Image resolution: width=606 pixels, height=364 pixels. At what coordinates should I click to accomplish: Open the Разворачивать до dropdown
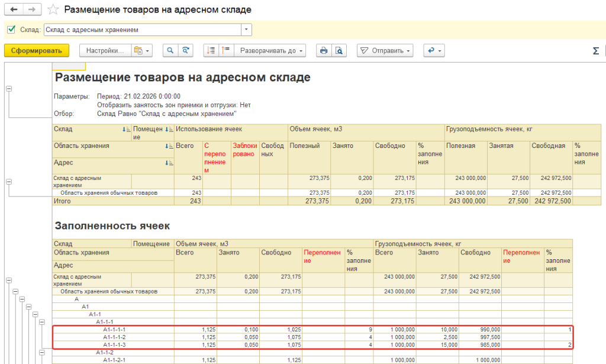click(x=272, y=51)
